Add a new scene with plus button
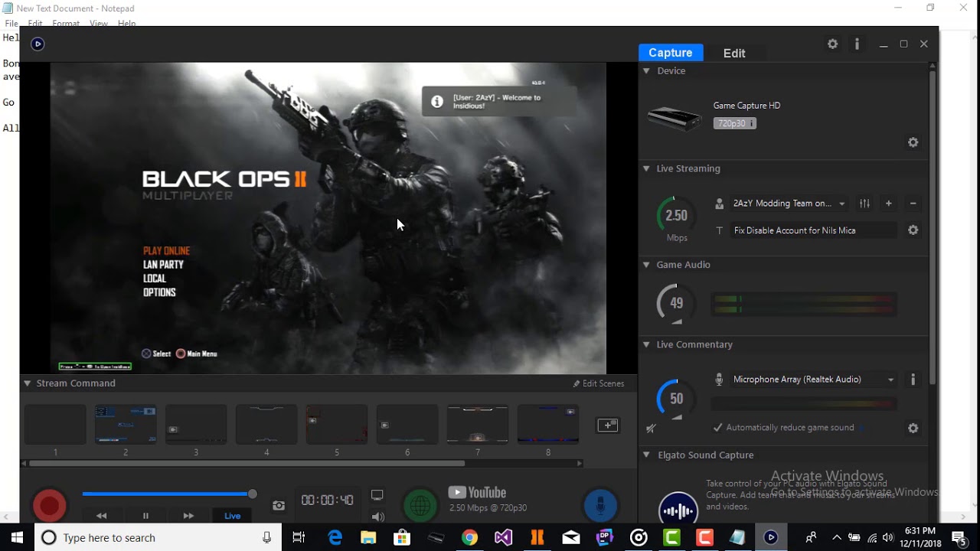The image size is (980, 551). coord(608,425)
